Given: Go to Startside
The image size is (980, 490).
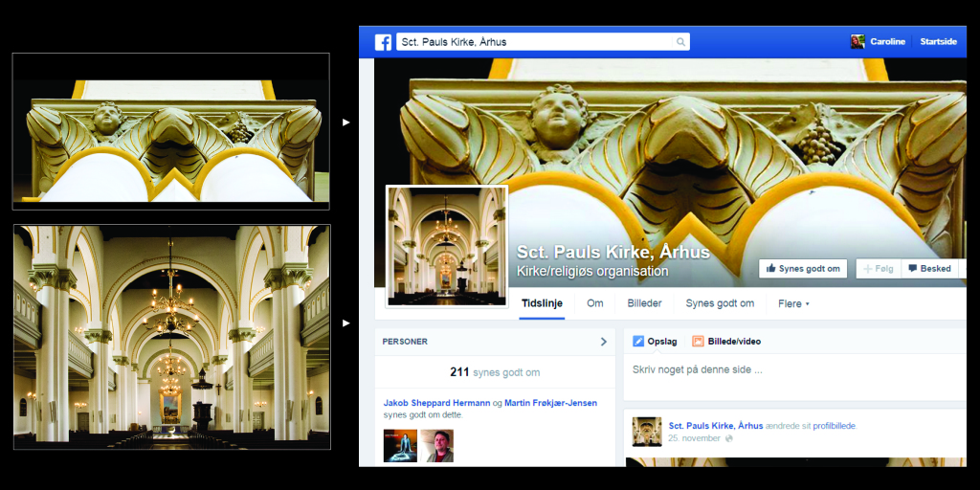Looking at the screenshot, I should (x=938, y=42).
